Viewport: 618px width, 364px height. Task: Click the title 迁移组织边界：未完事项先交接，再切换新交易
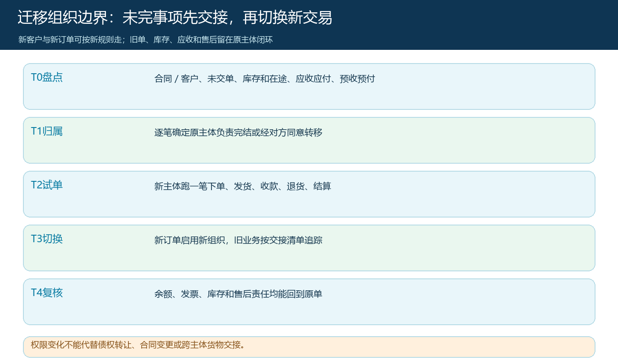tap(175, 18)
